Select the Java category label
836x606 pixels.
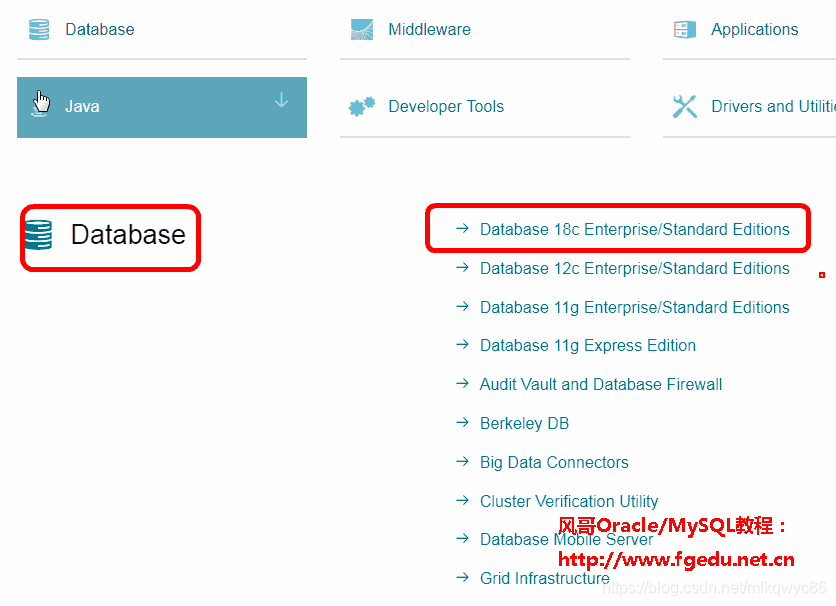point(82,107)
